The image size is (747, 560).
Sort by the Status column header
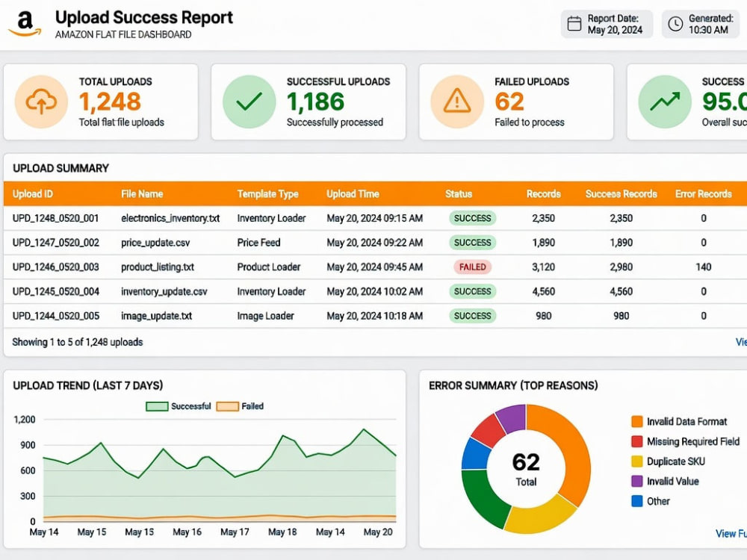click(459, 194)
